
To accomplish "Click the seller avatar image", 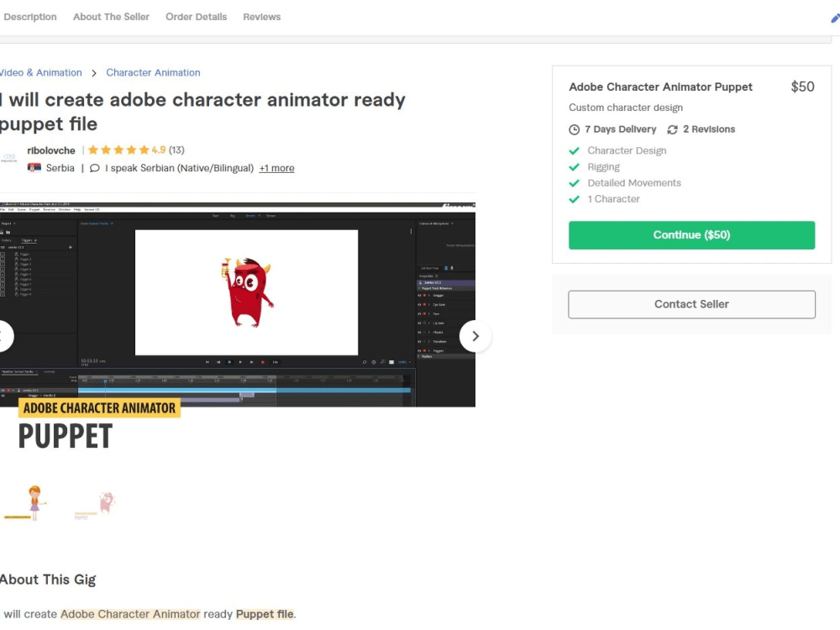I will coord(8,158).
